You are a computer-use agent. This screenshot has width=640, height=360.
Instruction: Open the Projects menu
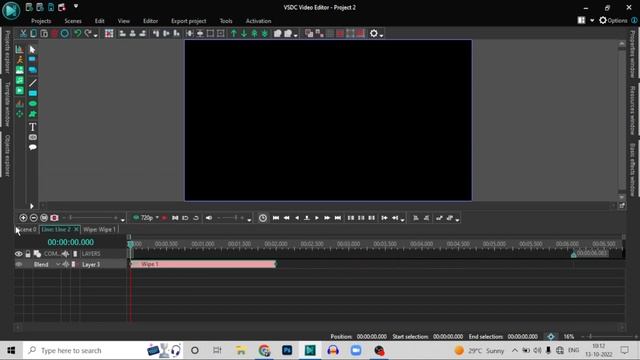click(x=41, y=21)
